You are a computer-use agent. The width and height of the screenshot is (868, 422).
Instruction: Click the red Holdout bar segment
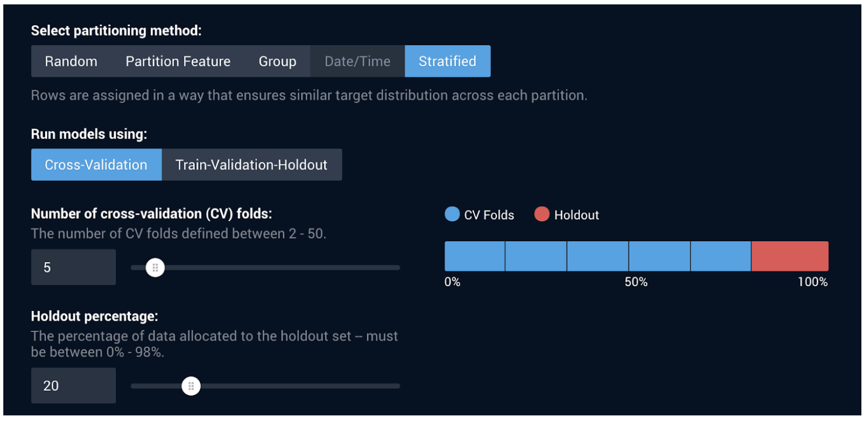(x=790, y=256)
